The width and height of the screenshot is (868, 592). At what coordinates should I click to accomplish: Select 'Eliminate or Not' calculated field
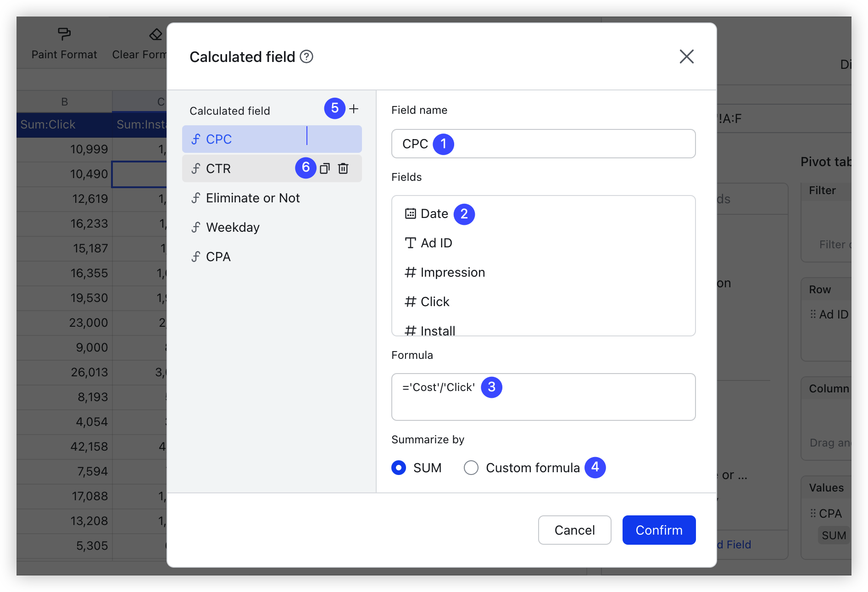[252, 198]
